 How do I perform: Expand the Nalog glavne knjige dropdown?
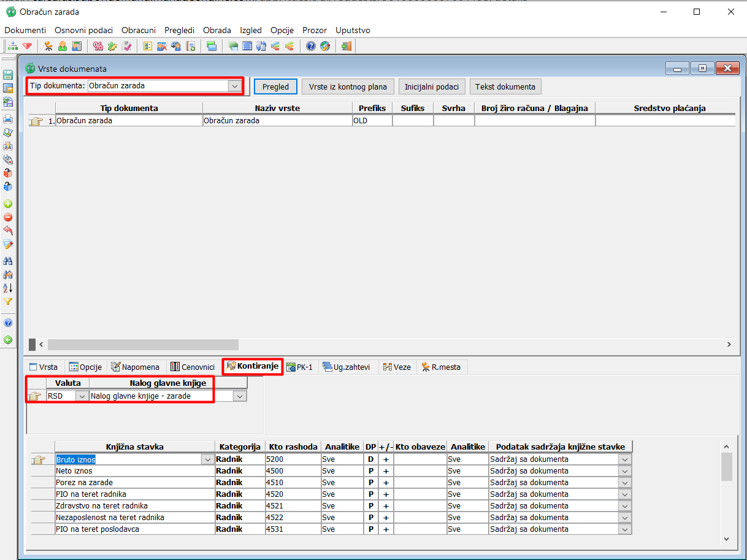pos(240,396)
